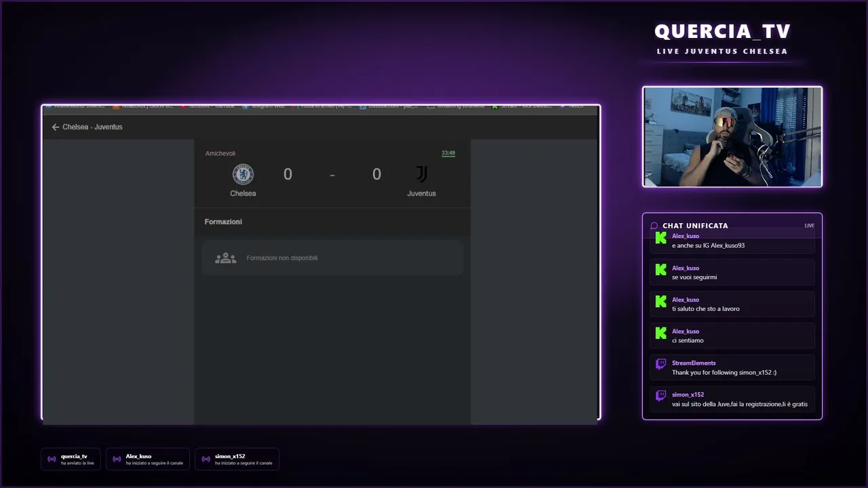868x488 pixels.
Task: Click the "Chelsea" name under the crest
Action: coord(243,193)
